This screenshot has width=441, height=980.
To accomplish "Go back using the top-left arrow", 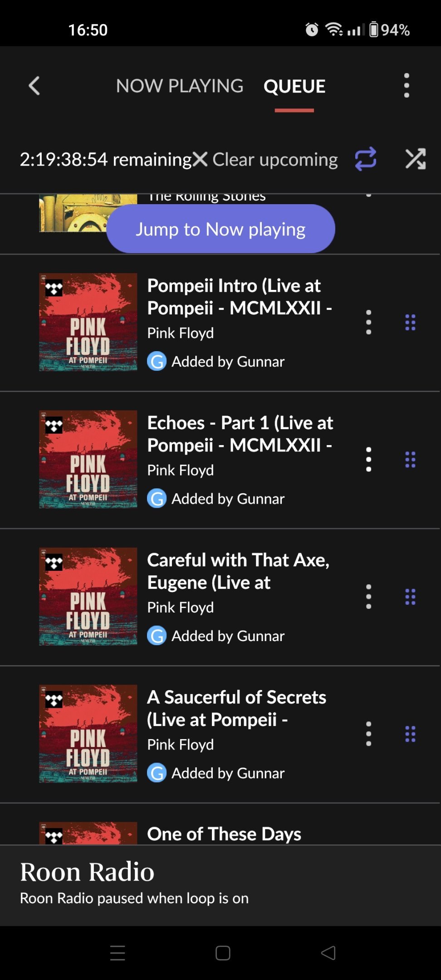I will [x=34, y=86].
